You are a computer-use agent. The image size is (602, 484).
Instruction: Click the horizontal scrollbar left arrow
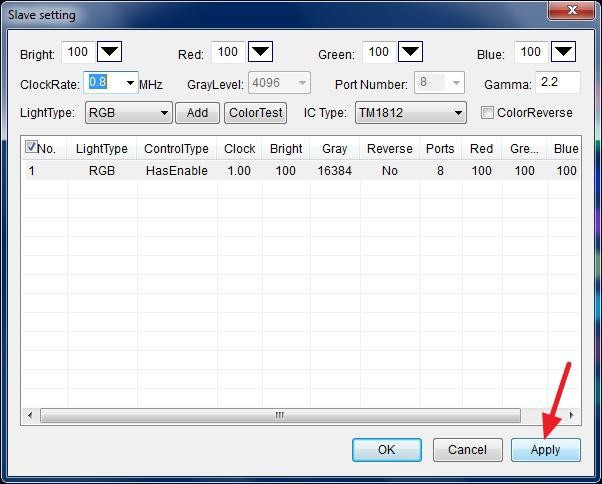tap(29, 415)
